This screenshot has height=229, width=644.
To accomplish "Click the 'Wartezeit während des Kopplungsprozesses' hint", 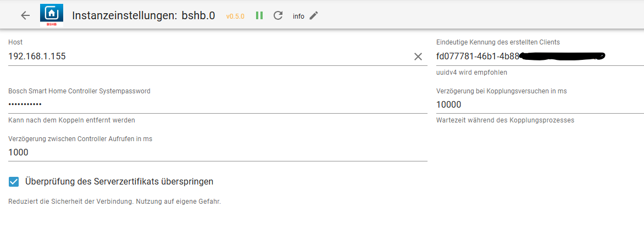I will click(x=505, y=120).
